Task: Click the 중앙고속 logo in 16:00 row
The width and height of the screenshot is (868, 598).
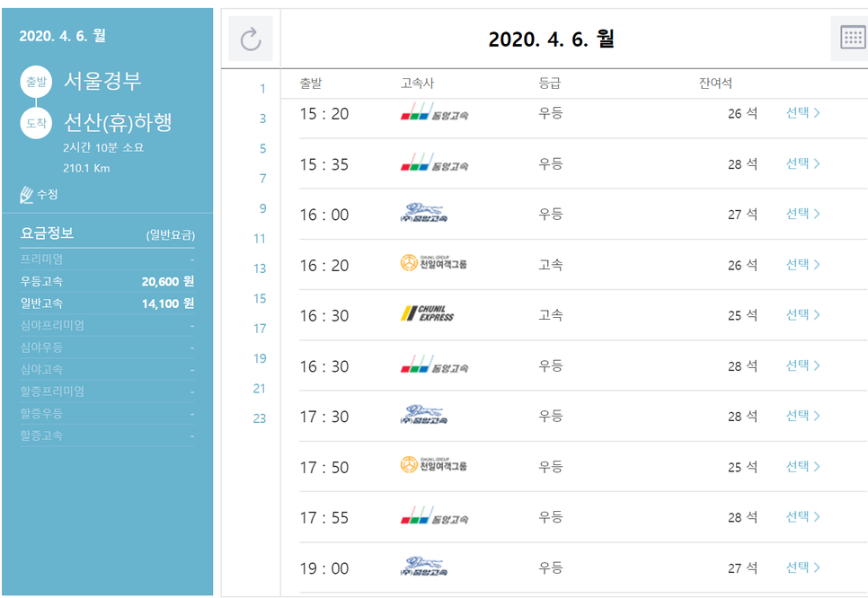Action: tap(424, 213)
